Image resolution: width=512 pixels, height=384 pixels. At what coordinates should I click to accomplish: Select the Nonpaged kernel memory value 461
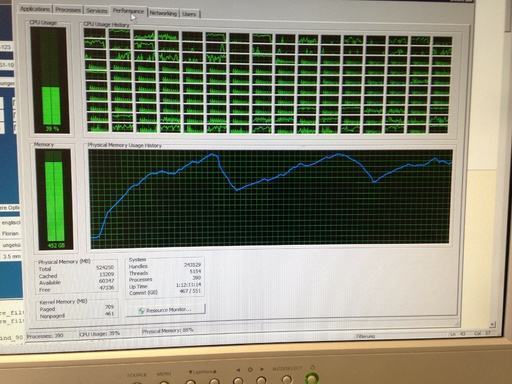pos(109,314)
